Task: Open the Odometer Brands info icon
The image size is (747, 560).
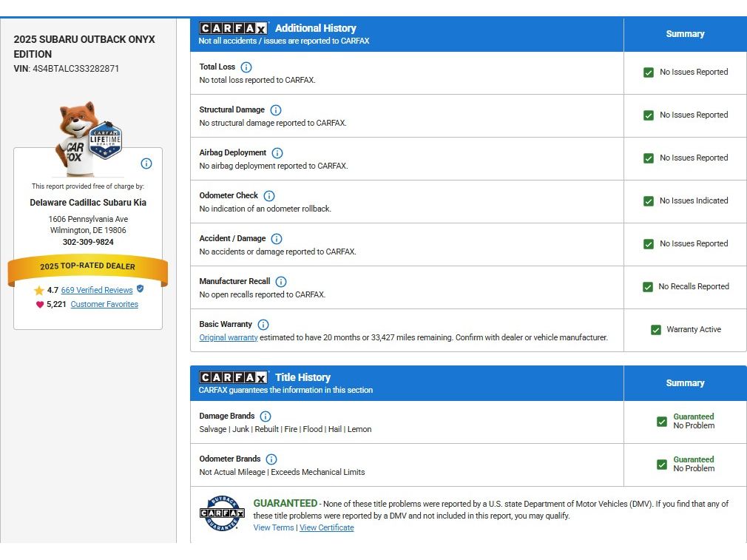Action: pyautogui.click(x=271, y=459)
